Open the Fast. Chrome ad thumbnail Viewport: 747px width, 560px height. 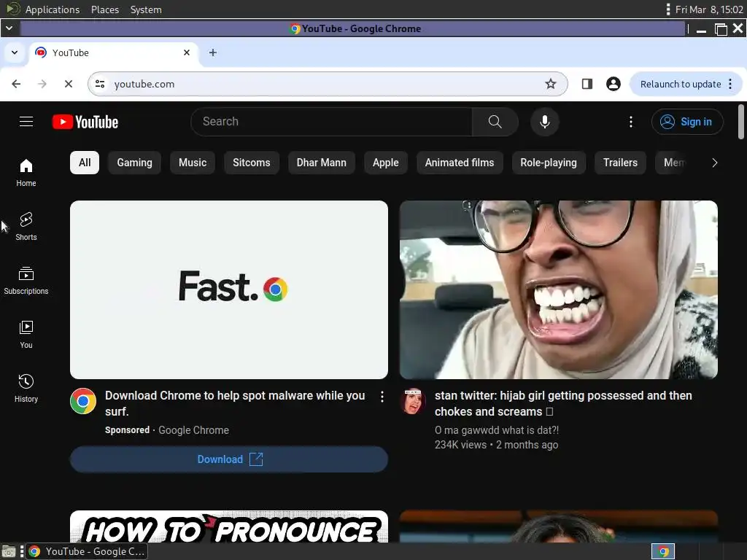click(229, 289)
